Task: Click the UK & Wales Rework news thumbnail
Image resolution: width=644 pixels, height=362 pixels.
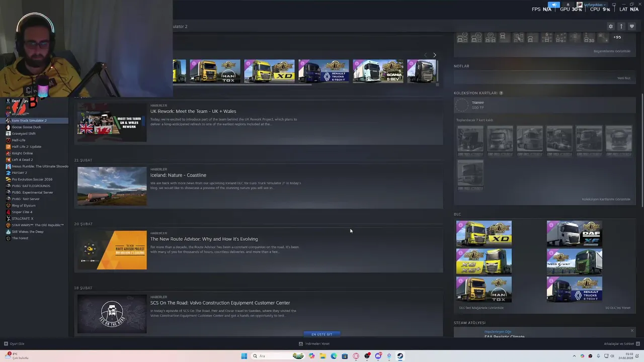Action: coord(112,123)
